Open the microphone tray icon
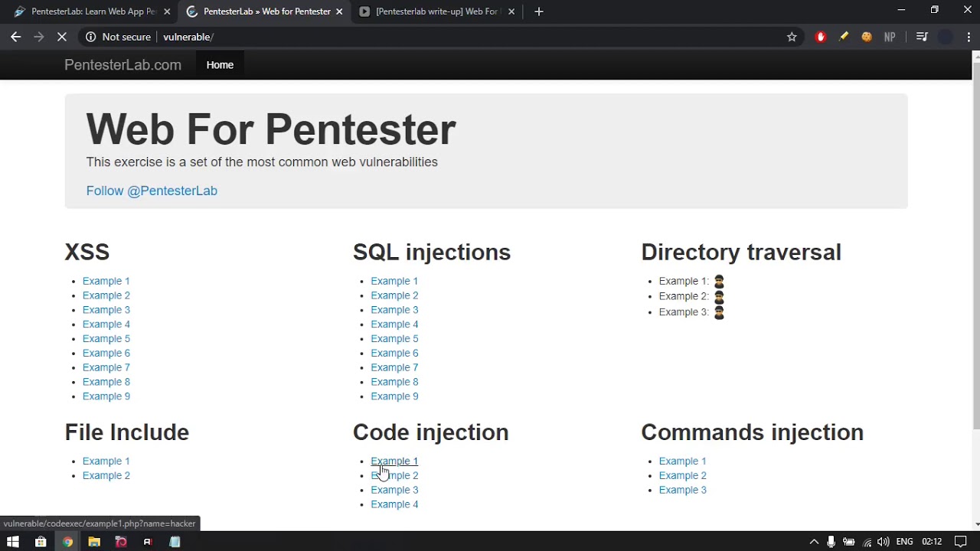Screen dimensions: 980x551 (831, 542)
